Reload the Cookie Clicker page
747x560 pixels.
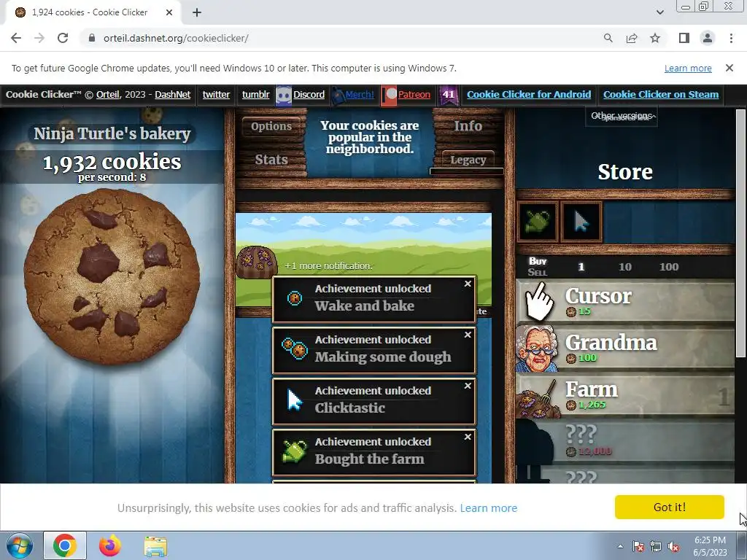click(63, 38)
